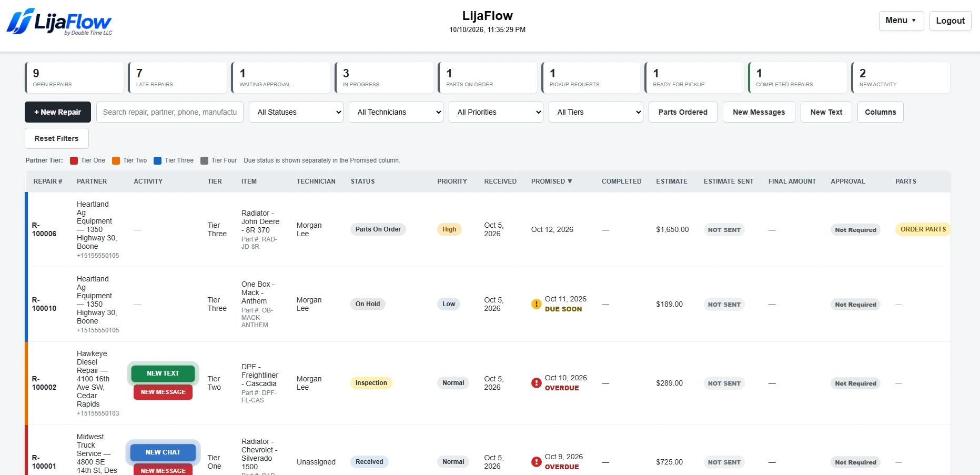Select the Open Repairs summary card
980x475 pixels.
click(x=74, y=78)
